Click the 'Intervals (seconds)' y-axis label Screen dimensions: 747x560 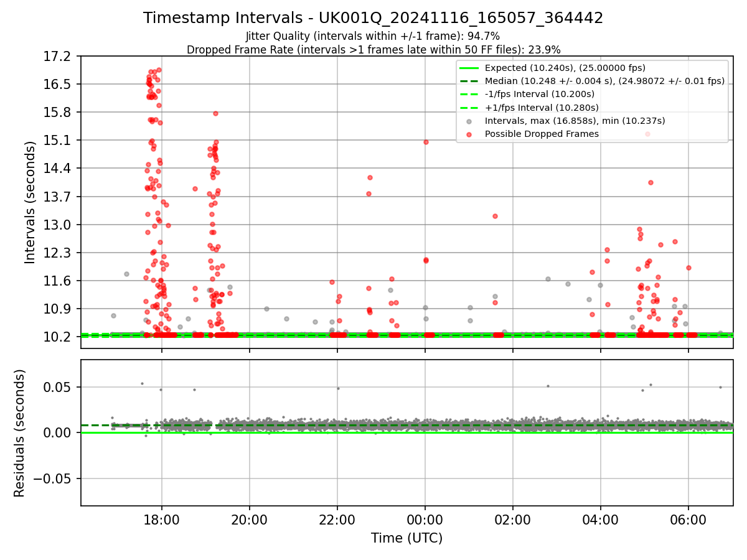click(x=30, y=202)
